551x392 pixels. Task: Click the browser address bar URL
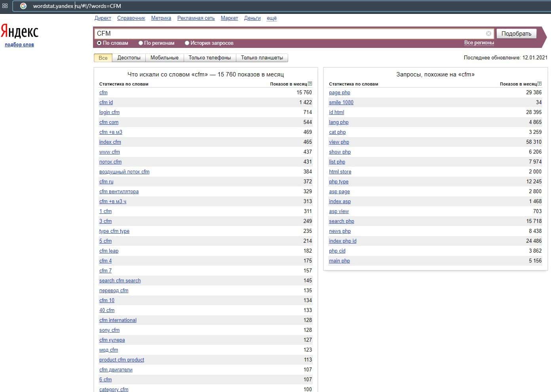click(77, 6)
